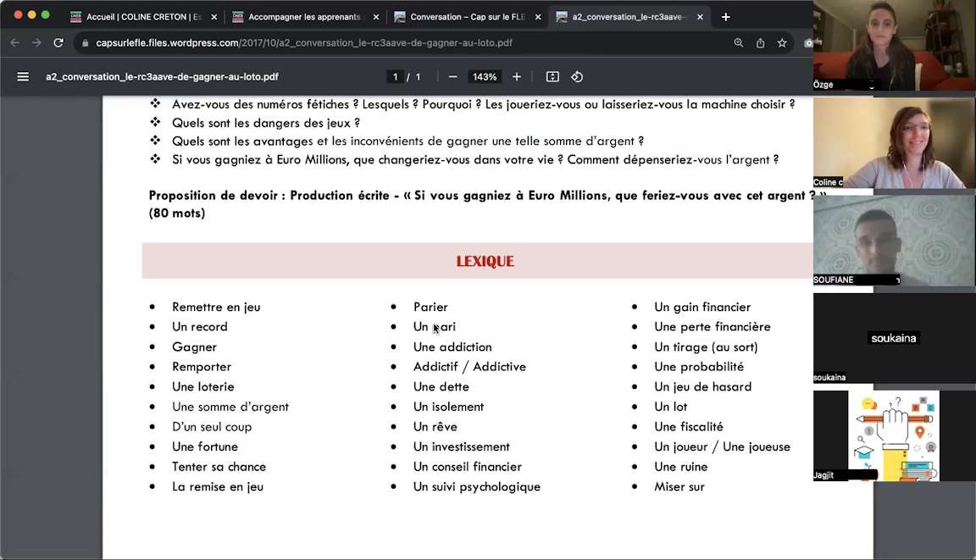The image size is (976, 560).
Task: Click the word 'Une fiscalité'
Action: click(x=689, y=427)
